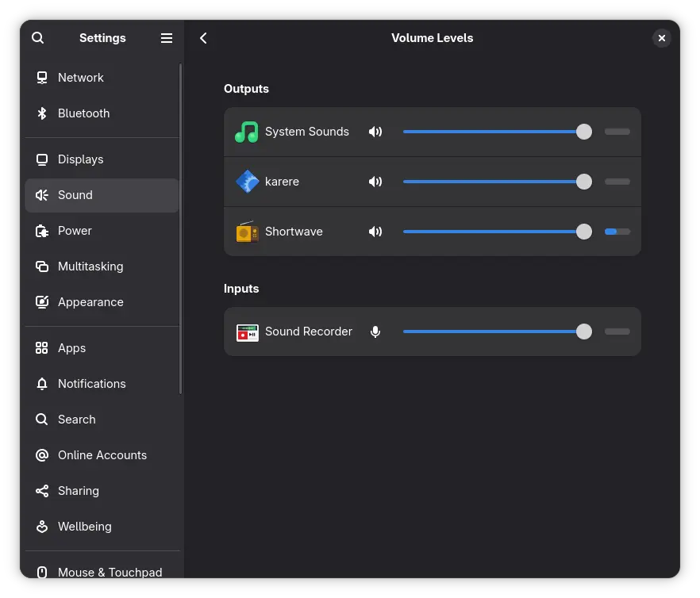The image size is (700, 598).
Task: Click the System Sounds volume slider handle
Action: [x=583, y=132]
